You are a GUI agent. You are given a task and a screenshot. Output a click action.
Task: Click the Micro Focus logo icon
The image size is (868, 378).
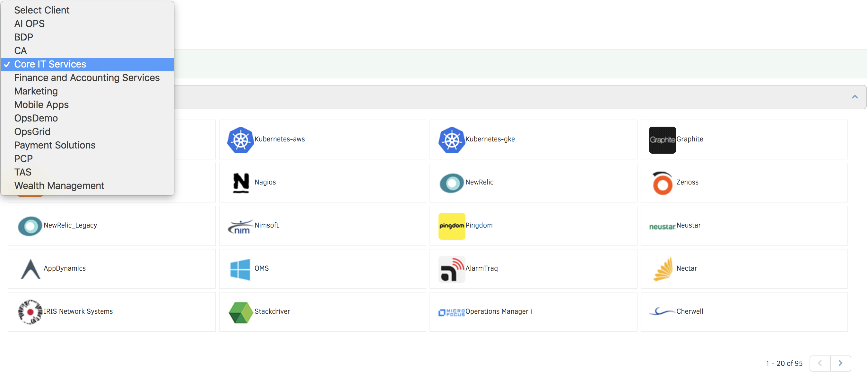point(452,312)
